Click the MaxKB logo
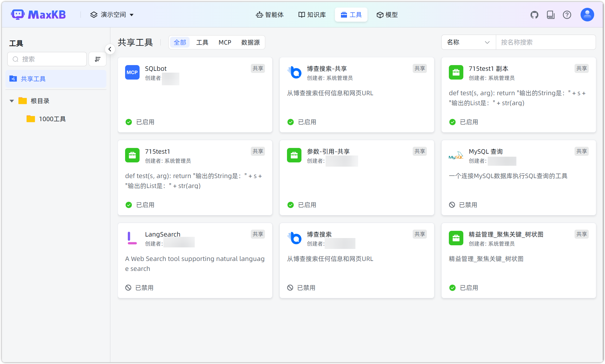The height and width of the screenshot is (364, 605). tap(38, 14)
